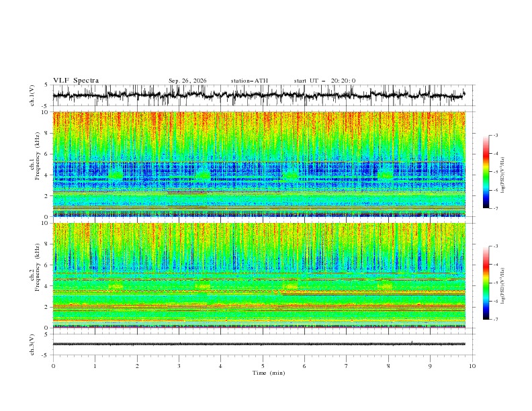Image resolution: width=532 pixels, height=411 pixels.
Task: Click the 5 minute tick on time axis
Action: click(263, 366)
